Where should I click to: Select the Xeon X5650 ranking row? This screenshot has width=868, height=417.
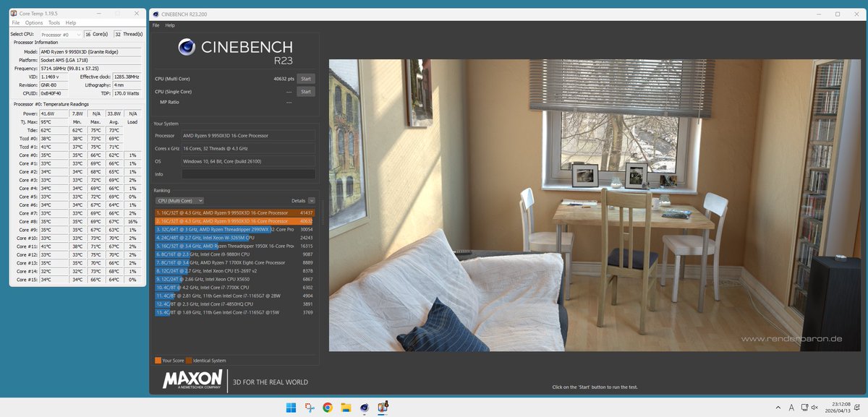click(x=235, y=279)
